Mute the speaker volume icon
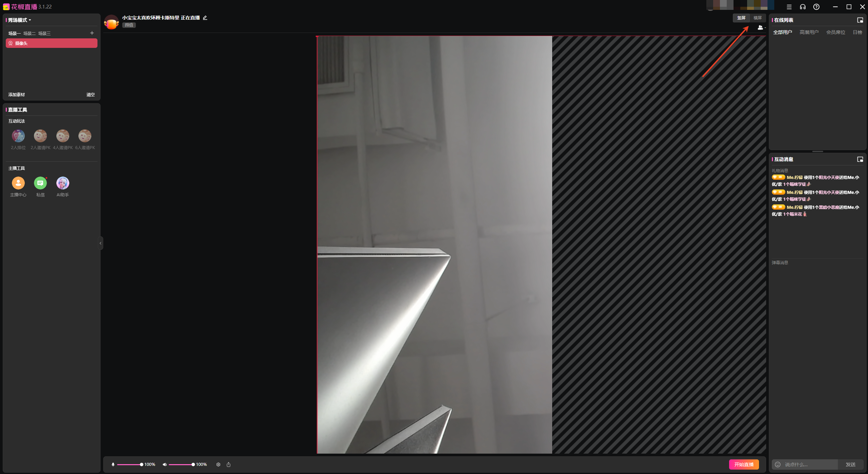The width and height of the screenshot is (868, 474). tap(165, 464)
